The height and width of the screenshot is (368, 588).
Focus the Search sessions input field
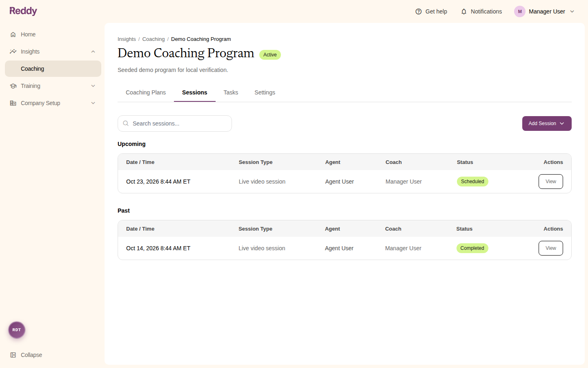(175, 123)
